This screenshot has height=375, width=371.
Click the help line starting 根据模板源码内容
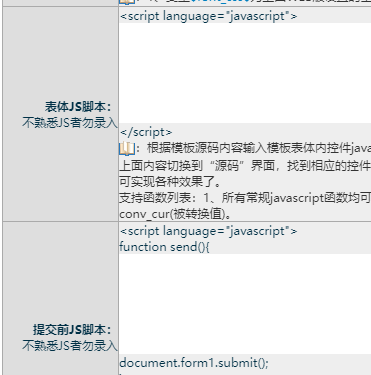point(259,148)
